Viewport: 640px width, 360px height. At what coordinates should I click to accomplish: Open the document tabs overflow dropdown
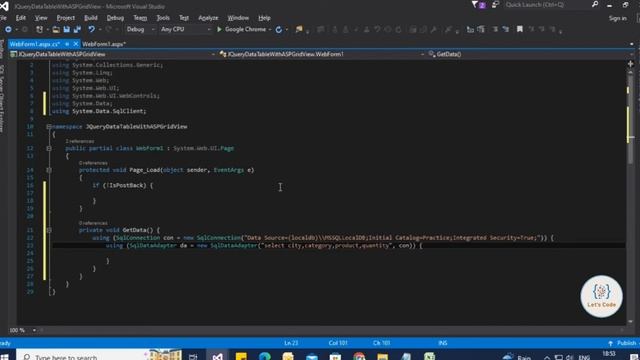[x=631, y=44]
